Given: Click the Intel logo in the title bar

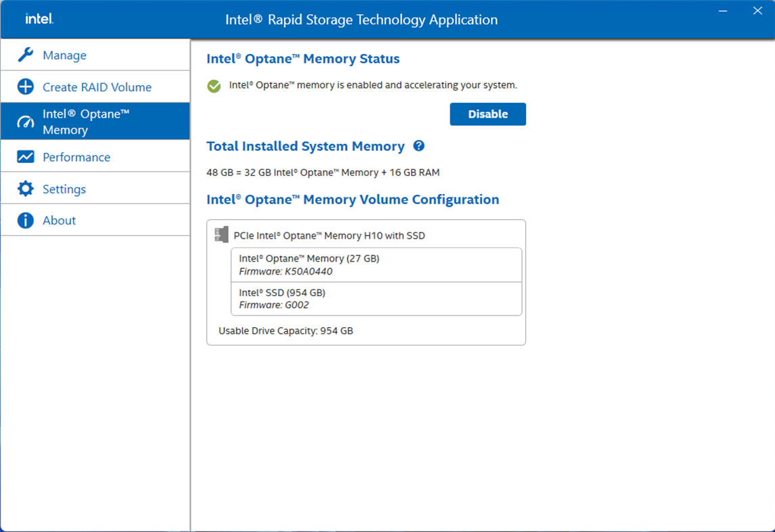Looking at the screenshot, I should [39, 18].
